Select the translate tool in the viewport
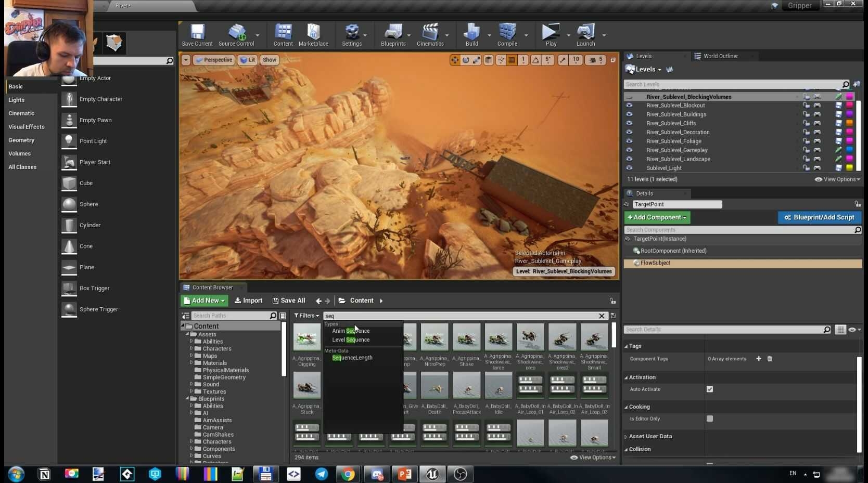This screenshot has height=483, width=868. (x=455, y=60)
